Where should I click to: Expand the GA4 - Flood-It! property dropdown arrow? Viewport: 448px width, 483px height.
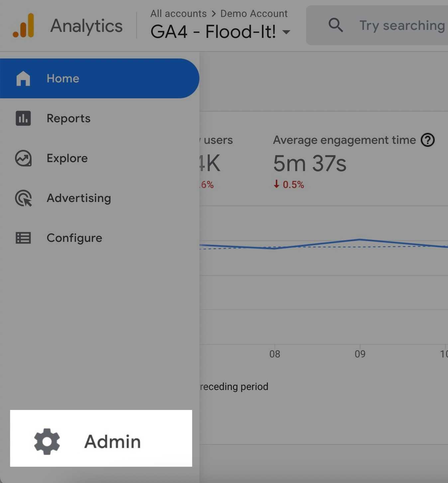(x=286, y=32)
